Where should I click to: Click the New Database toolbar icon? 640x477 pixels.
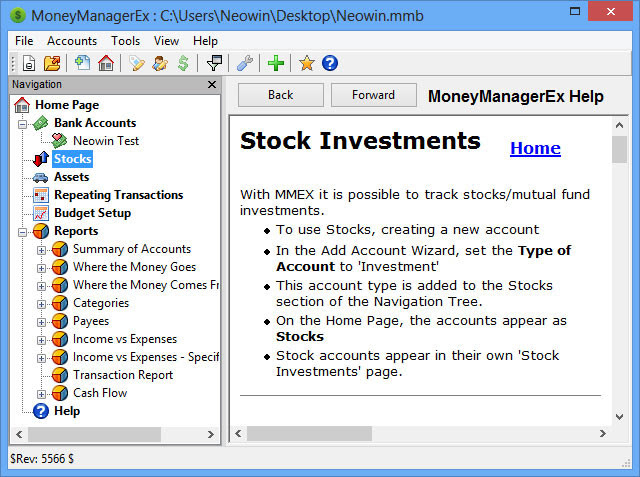(x=29, y=63)
